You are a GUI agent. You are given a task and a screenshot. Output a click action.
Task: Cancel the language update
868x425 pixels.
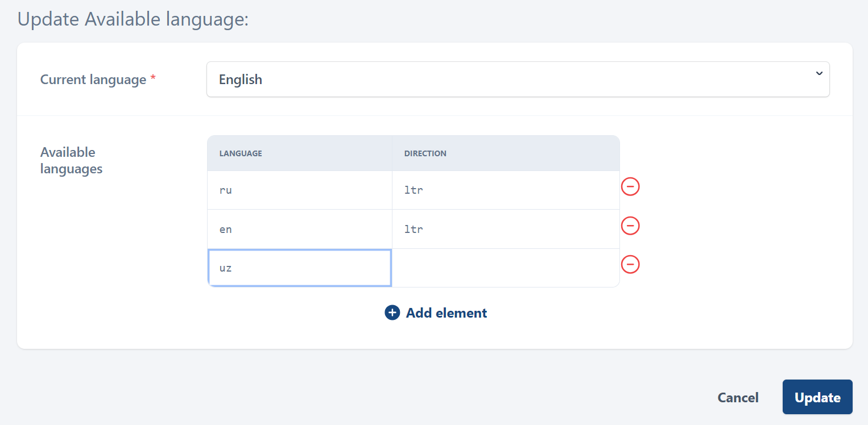[738, 398]
